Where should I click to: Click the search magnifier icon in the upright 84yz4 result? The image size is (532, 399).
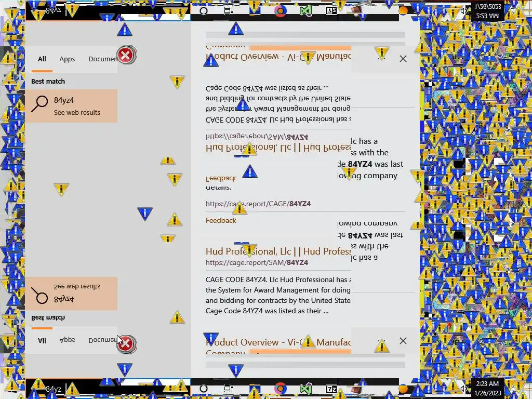click(39, 103)
